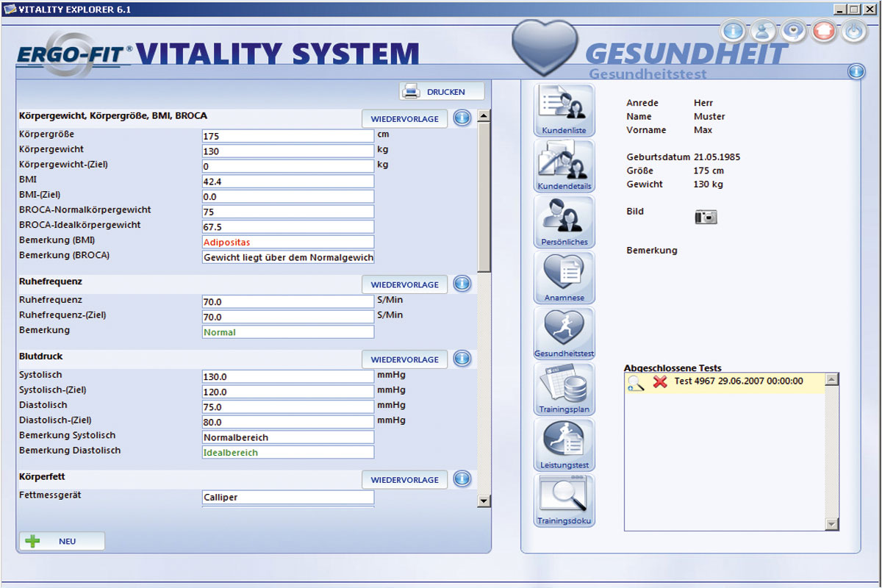Open the Anamnese section
The height and width of the screenshot is (588, 882).
point(564,278)
